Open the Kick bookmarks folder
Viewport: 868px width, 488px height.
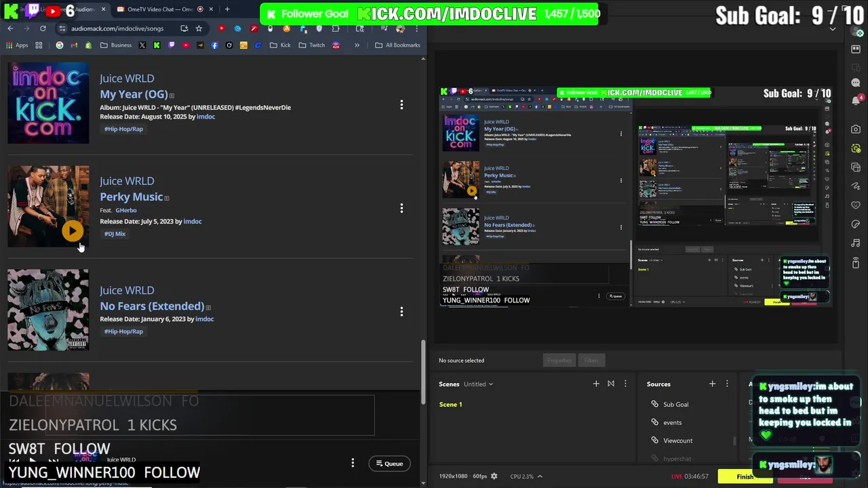(x=280, y=45)
